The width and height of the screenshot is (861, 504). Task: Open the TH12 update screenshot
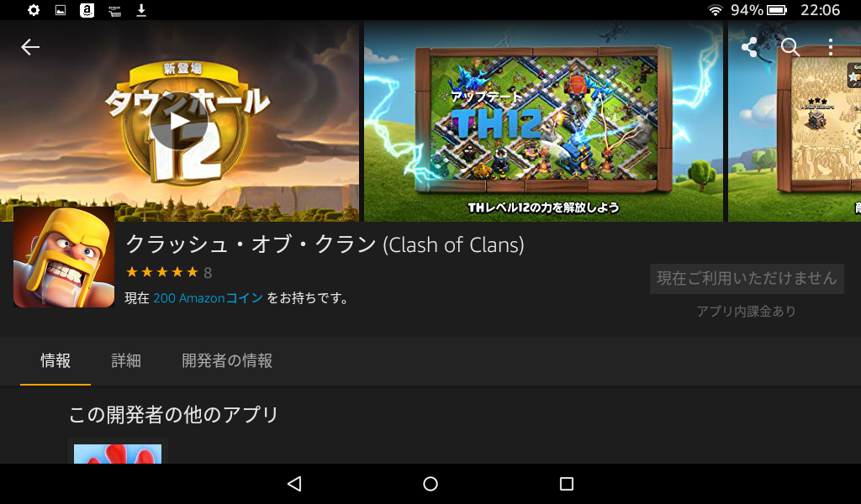pos(544,121)
